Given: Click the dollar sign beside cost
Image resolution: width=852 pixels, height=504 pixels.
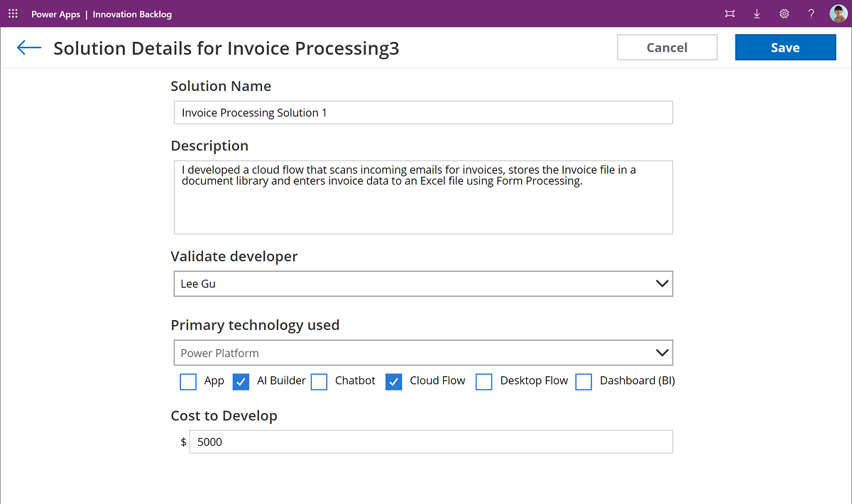Looking at the screenshot, I should point(183,442).
